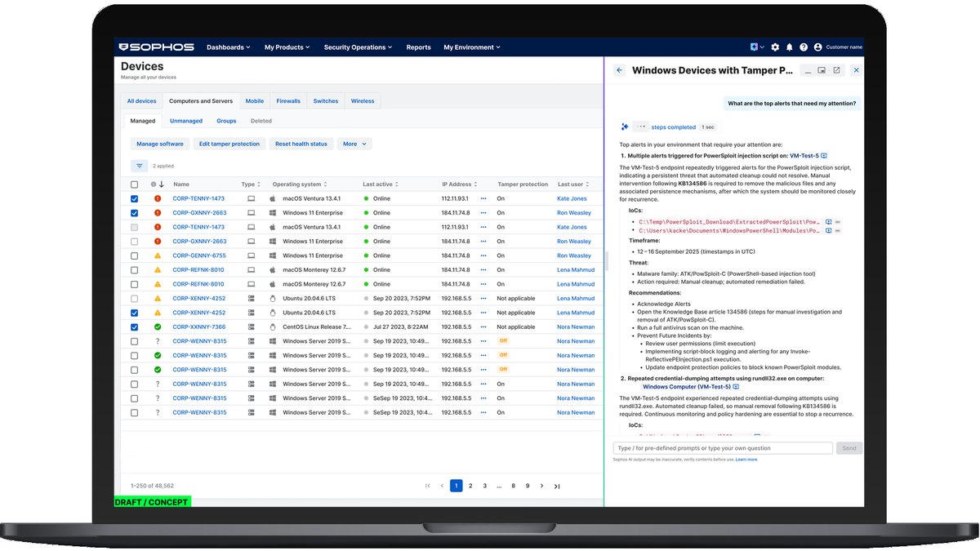The width and height of the screenshot is (980, 551).
Task: Open the help question mark icon
Action: (x=804, y=47)
